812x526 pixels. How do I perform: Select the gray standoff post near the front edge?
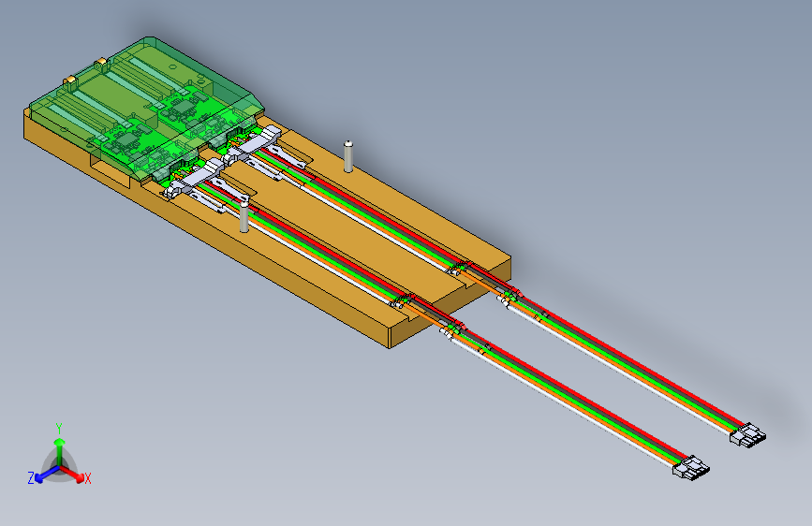point(244,216)
